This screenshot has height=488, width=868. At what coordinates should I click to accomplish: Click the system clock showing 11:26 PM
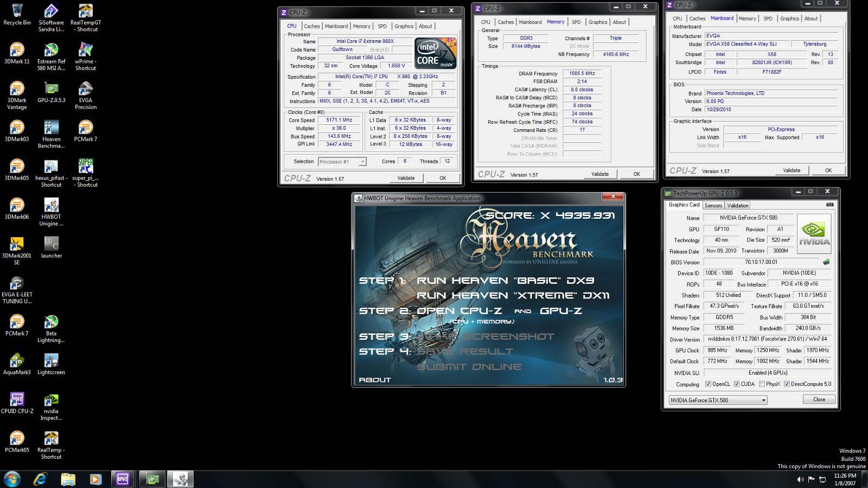pos(845,476)
